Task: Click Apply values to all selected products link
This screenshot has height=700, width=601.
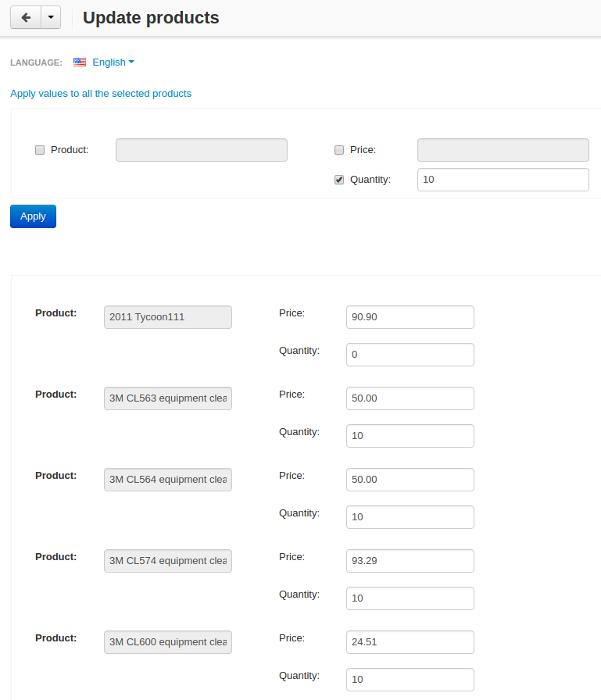Action: pyautogui.click(x=101, y=93)
